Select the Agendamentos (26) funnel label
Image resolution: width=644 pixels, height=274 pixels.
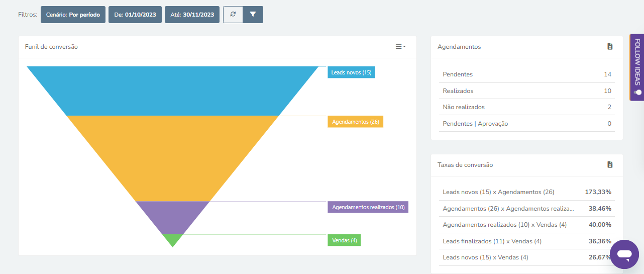click(356, 122)
